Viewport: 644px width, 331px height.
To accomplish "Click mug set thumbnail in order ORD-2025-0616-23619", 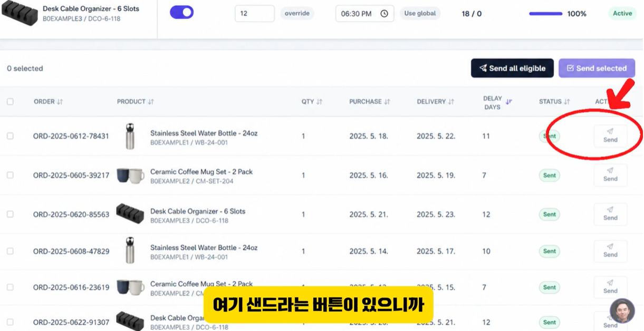I will (130, 288).
